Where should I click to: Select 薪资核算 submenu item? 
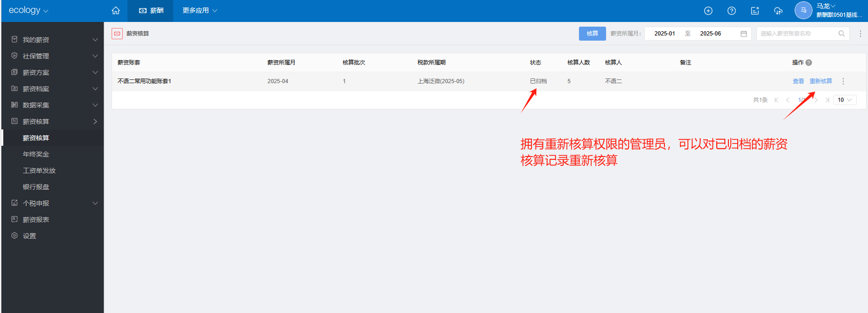point(53,138)
